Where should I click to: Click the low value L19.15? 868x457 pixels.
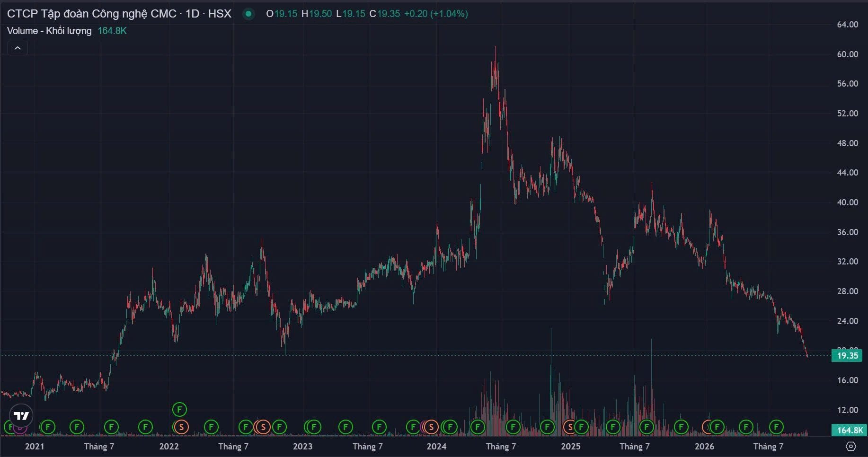351,14
